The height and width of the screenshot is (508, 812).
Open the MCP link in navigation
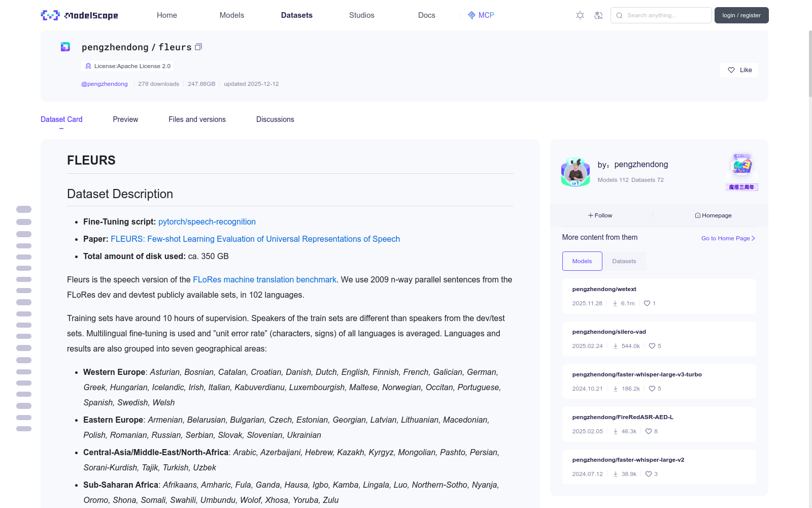click(x=481, y=15)
